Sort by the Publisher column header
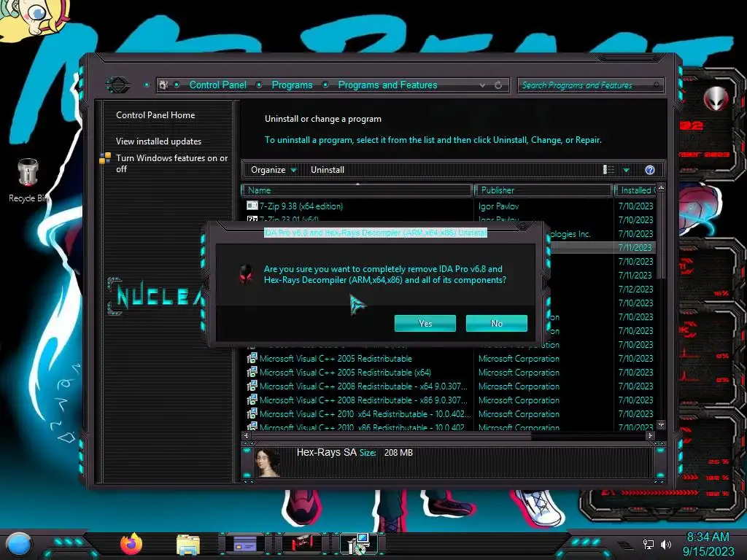747x560 pixels. pos(543,190)
